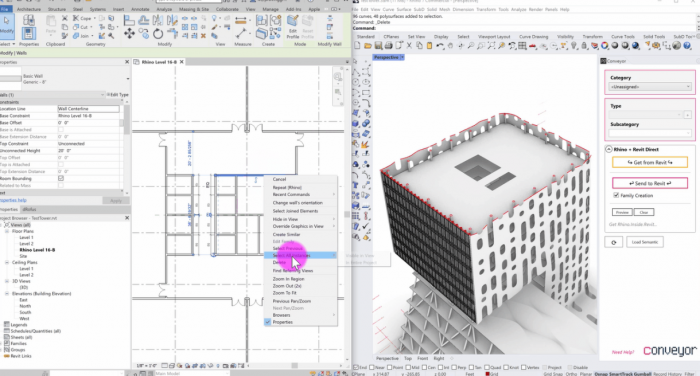Viewport: 700px width, 376px height.
Task: Click the refresh icon in Conveyor panel
Action: [613, 242]
